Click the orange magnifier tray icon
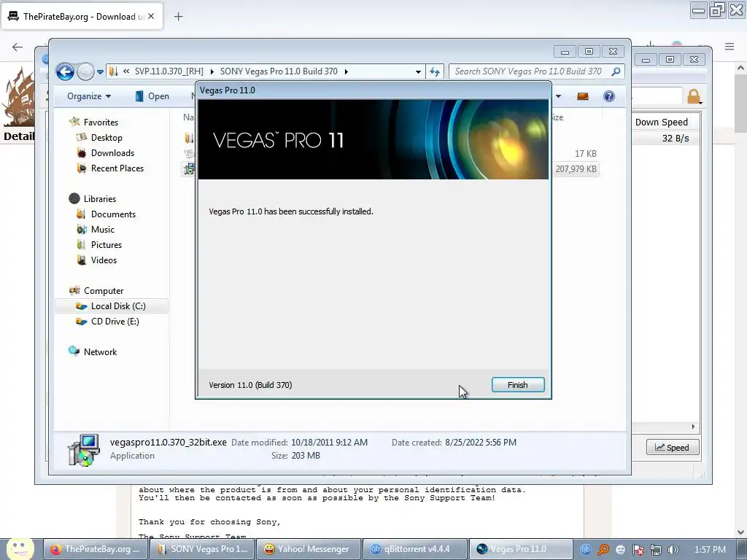 click(x=603, y=550)
